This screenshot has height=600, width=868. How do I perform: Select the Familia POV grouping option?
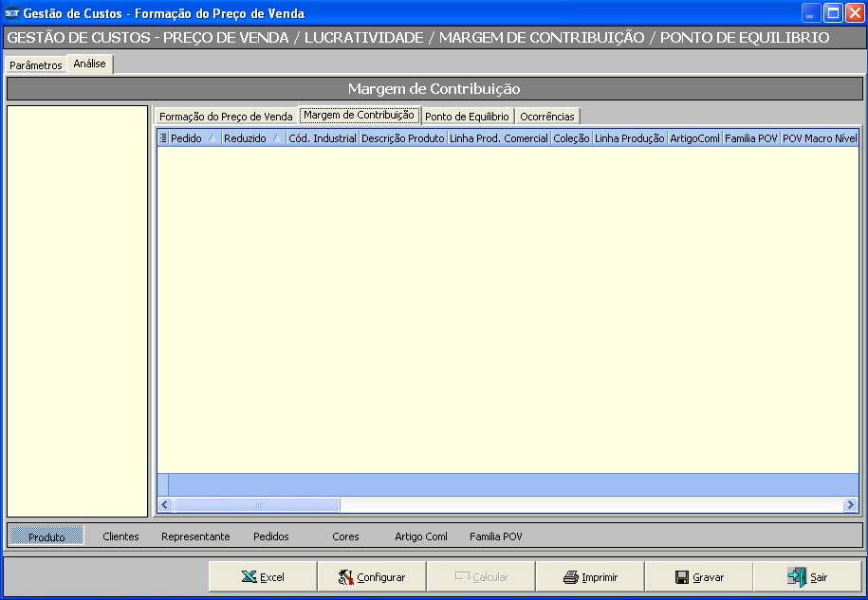[x=495, y=536]
